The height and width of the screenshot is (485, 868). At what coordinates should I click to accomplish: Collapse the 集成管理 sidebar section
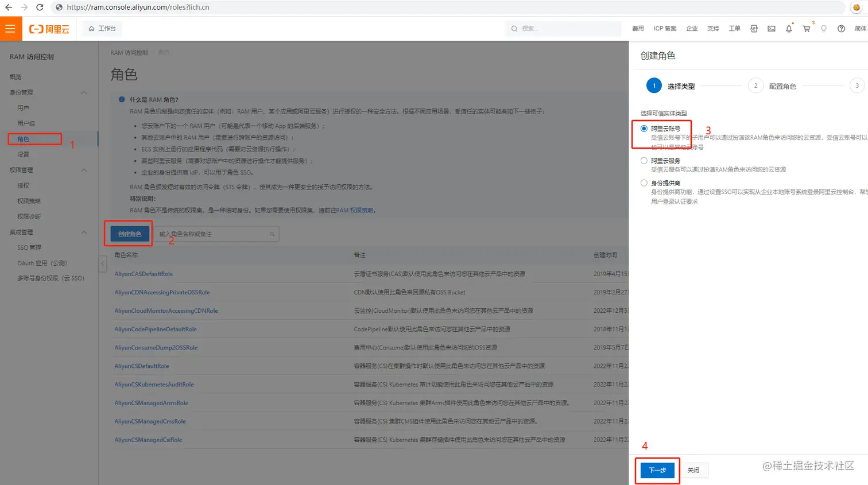84,232
